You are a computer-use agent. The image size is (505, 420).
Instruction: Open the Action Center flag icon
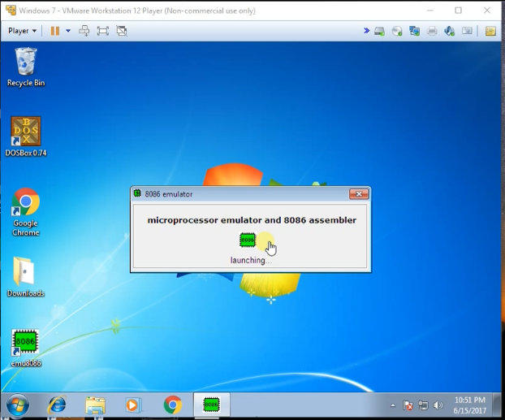(408, 405)
